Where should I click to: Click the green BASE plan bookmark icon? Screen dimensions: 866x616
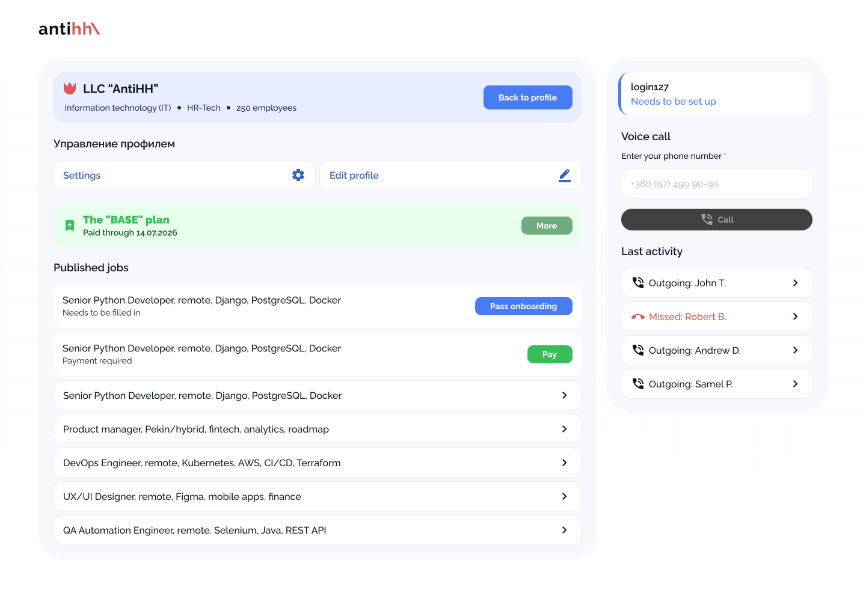click(70, 226)
